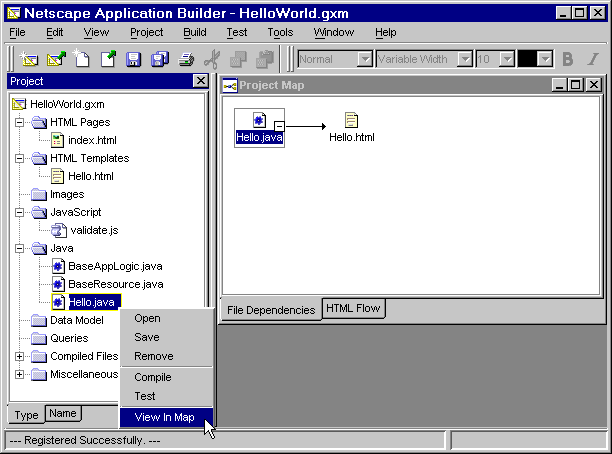This screenshot has width=612, height=454.
Task: Collapse the JavaScript folder
Action: (19, 212)
